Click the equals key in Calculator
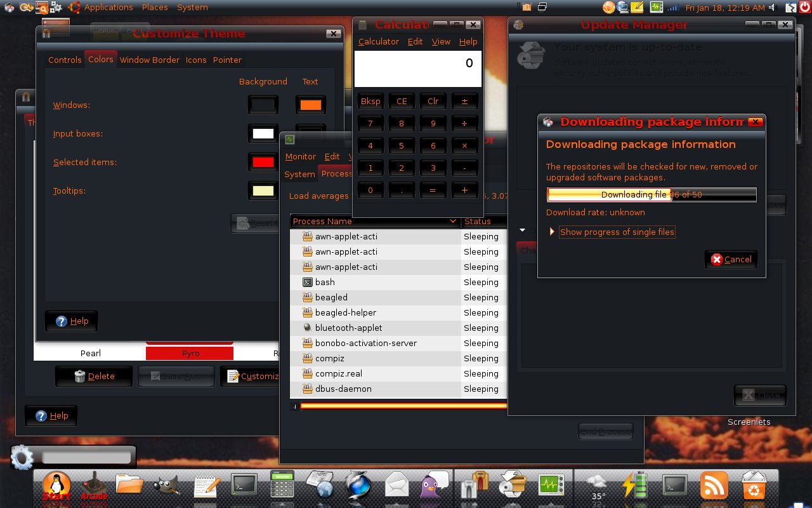812x508 pixels. 433,190
